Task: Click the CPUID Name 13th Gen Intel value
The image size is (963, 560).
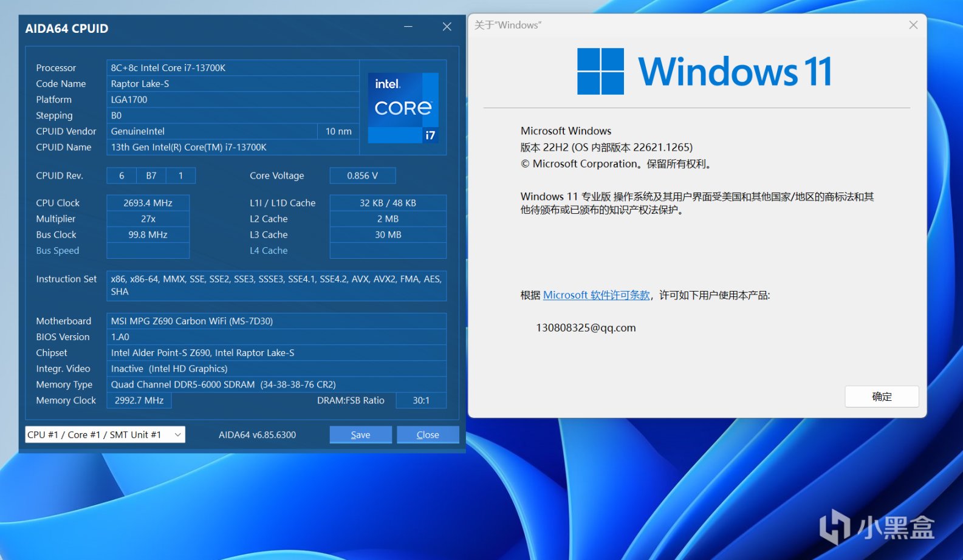Action: [x=233, y=147]
